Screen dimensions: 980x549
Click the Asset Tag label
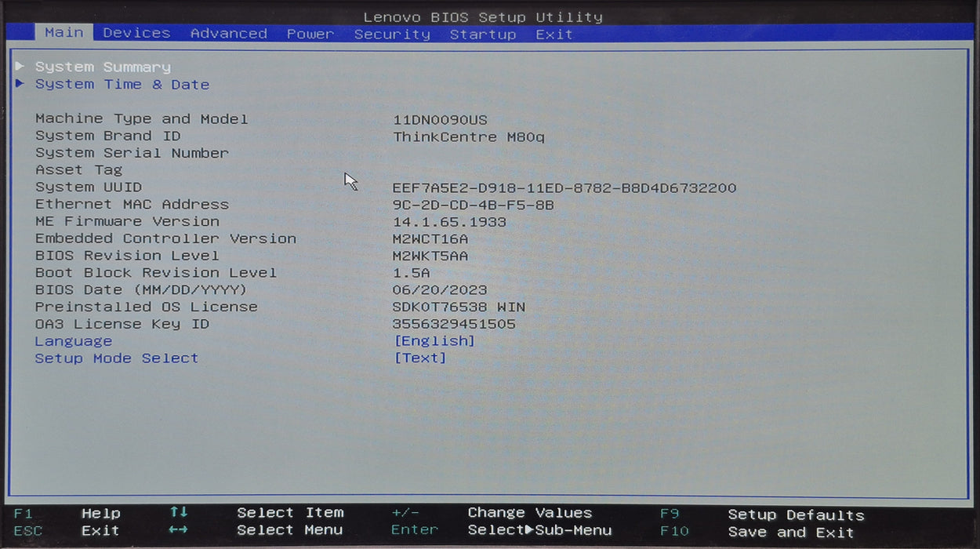(78, 170)
